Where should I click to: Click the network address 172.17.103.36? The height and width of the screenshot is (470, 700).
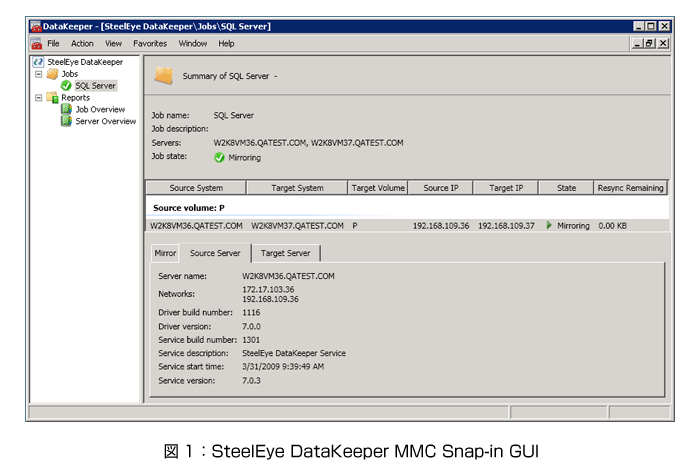click(268, 289)
